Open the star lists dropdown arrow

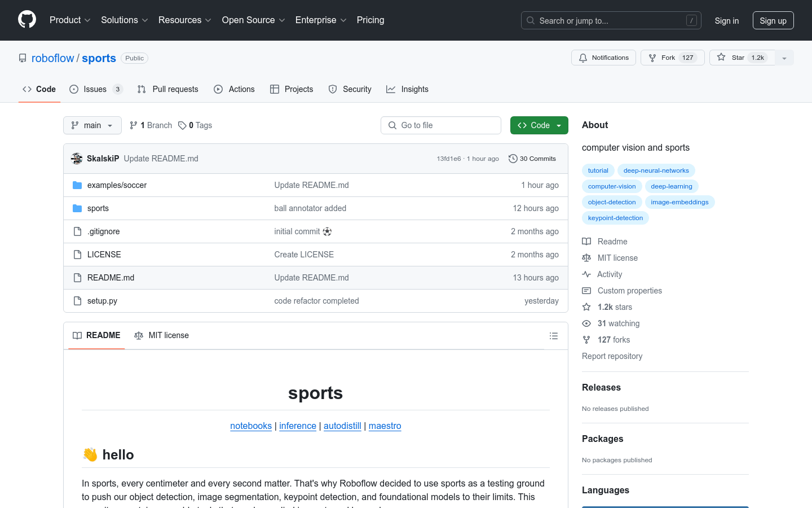pyautogui.click(x=784, y=58)
